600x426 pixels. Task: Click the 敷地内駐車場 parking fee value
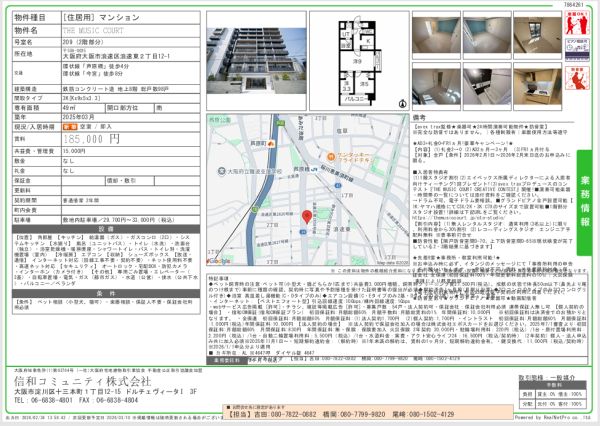(x=119, y=220)
